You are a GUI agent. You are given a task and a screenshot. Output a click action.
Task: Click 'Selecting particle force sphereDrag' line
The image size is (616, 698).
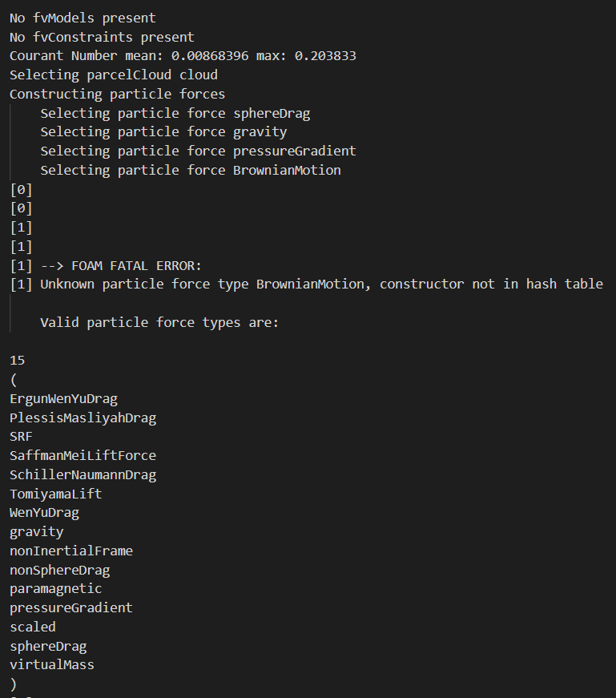pos(175,113)
